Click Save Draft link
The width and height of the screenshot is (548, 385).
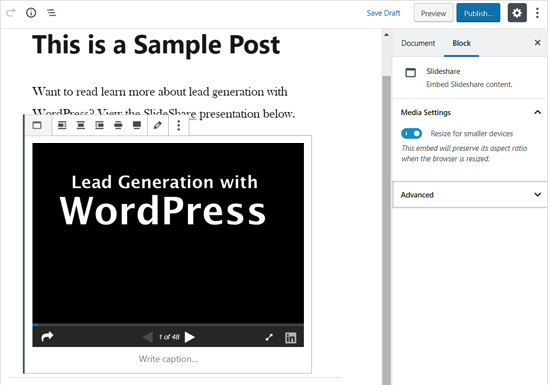383,13
